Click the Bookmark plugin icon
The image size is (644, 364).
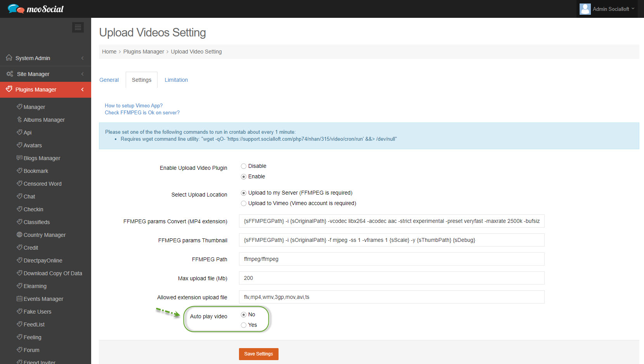[19, 171]
